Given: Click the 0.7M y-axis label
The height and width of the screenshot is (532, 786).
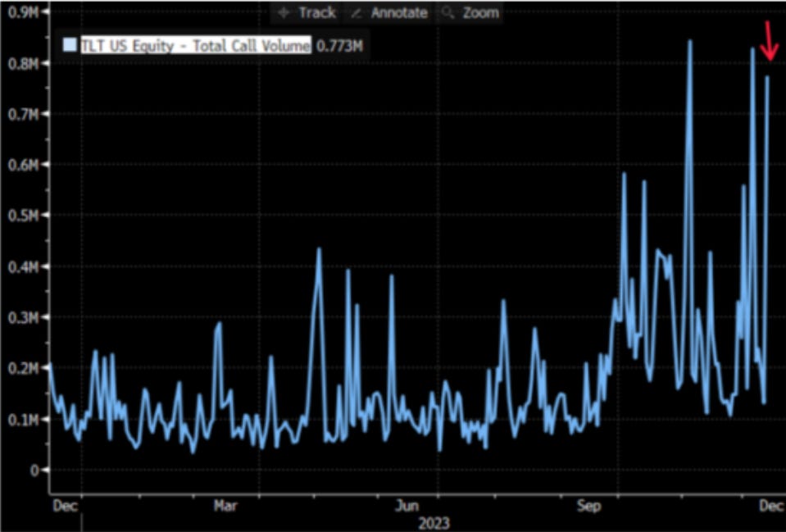Looking at the screenshot, I should [24, 114].
